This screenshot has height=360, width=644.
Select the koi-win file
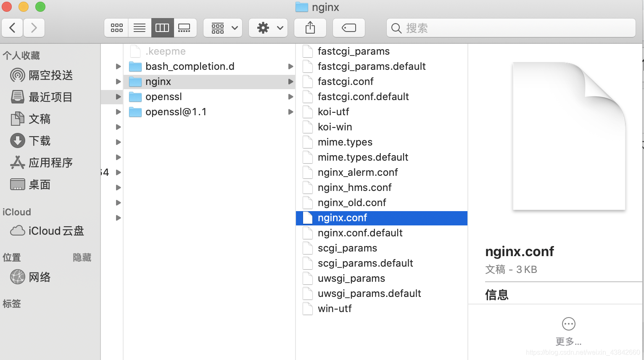(382, 127)
